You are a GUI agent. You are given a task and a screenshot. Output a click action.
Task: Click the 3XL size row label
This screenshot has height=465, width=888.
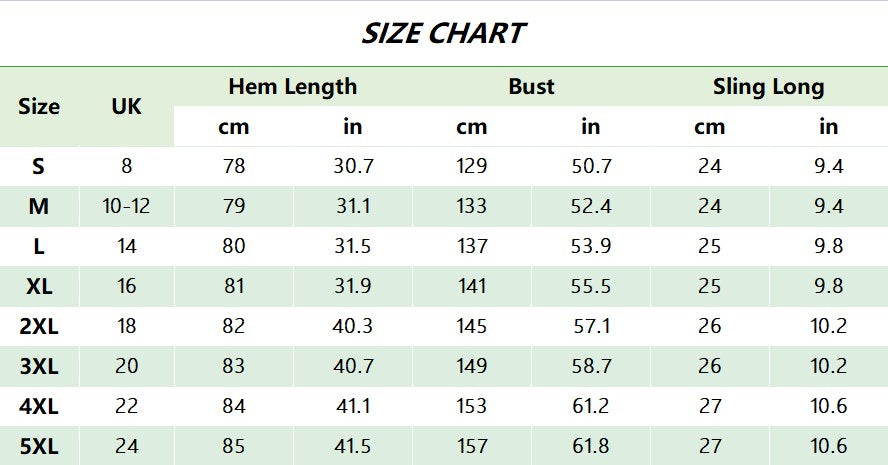(x=39, y=366)
